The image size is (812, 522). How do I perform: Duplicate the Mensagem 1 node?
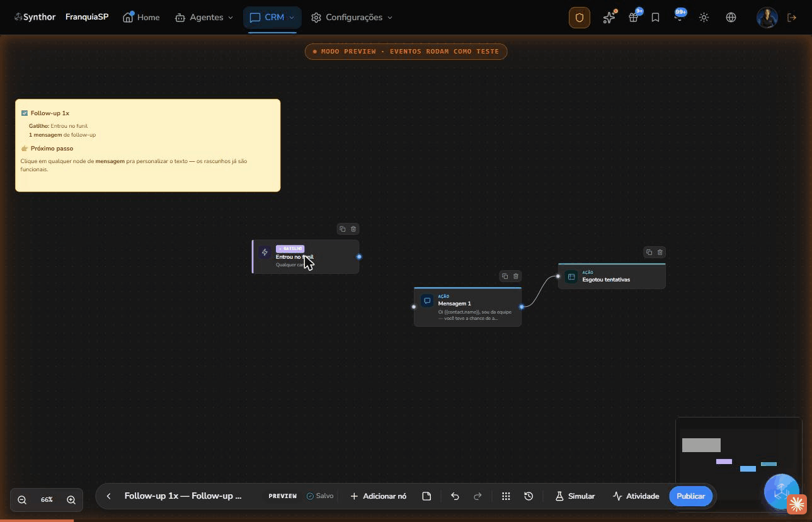click(505, 276)
